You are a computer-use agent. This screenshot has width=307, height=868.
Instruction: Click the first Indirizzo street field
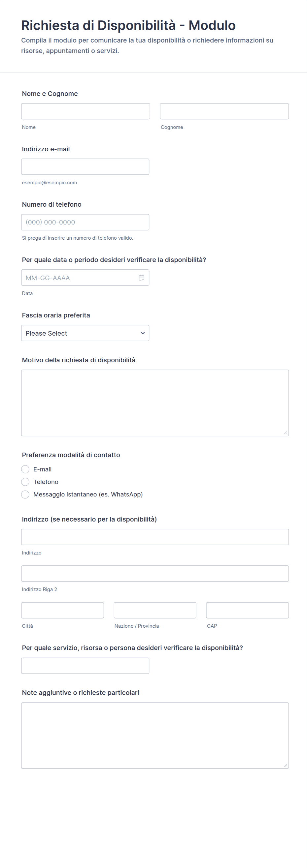[155, 537]
